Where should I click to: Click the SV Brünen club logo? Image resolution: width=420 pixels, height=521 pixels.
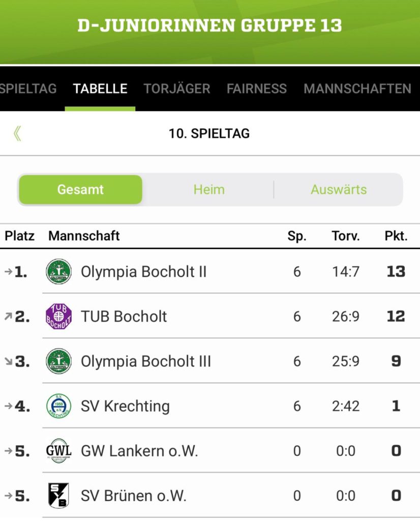tap(58, 496)
